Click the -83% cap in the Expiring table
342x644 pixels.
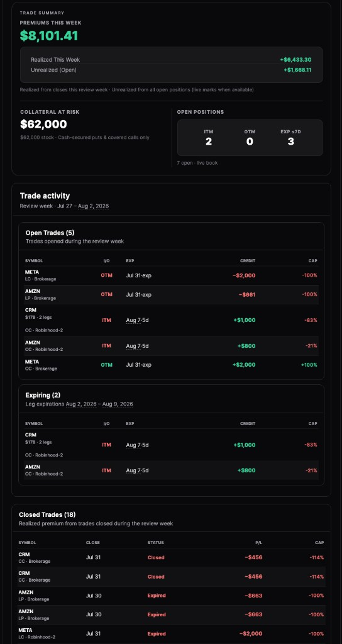(x=311, y=445)
